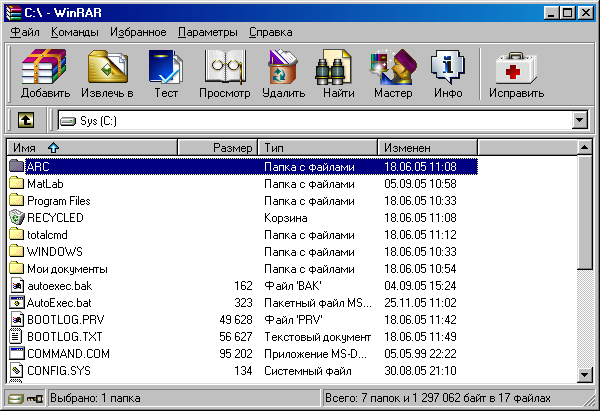Select the AutoExec.bat file name
The height and width of the screenshot is (411, 600).
point(59,303)
